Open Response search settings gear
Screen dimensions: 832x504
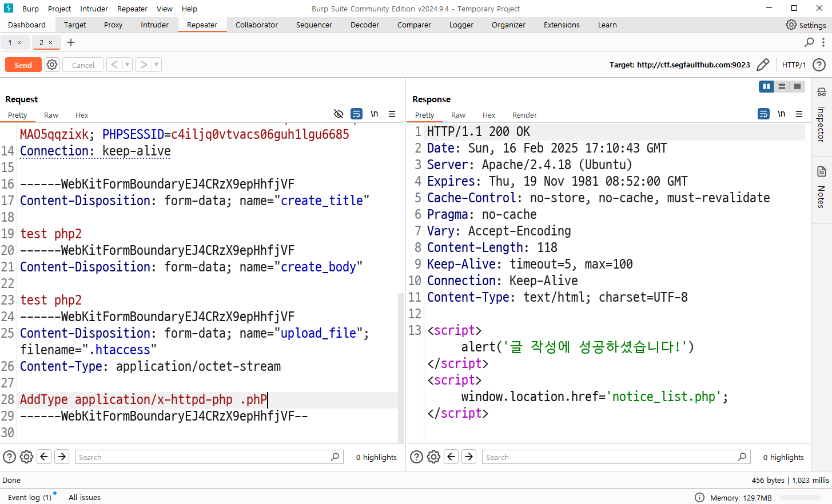tap(433, 457)
